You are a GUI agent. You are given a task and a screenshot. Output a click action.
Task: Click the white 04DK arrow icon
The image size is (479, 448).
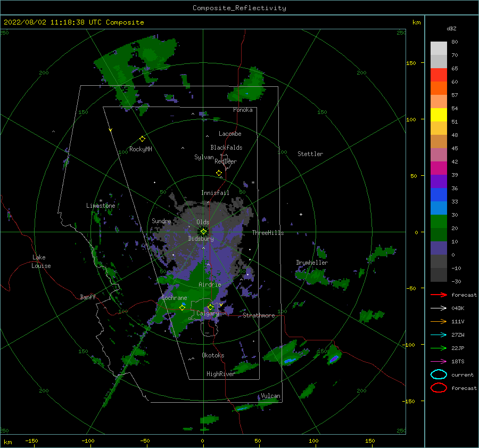point(439,308)
